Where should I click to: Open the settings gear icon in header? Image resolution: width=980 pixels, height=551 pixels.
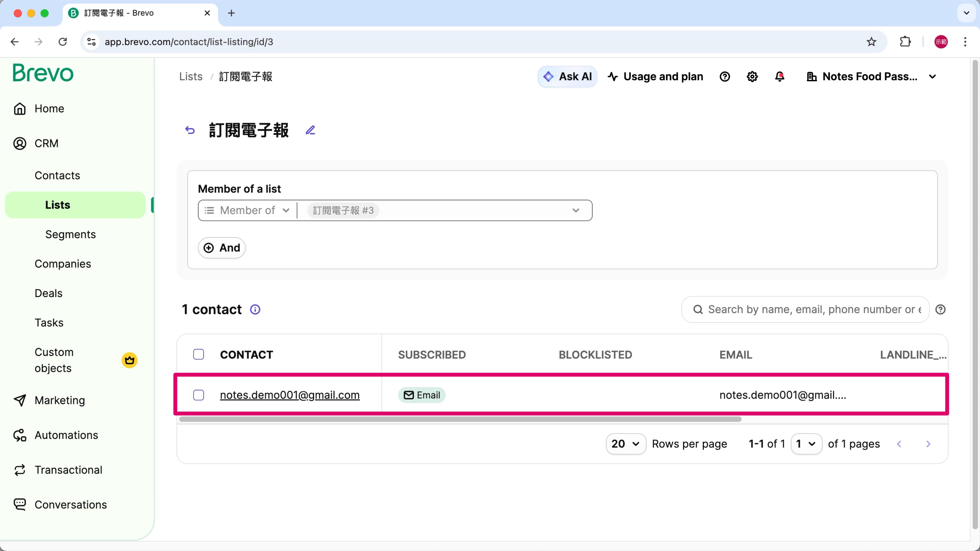pyautogui.click(x=752, y=77)
